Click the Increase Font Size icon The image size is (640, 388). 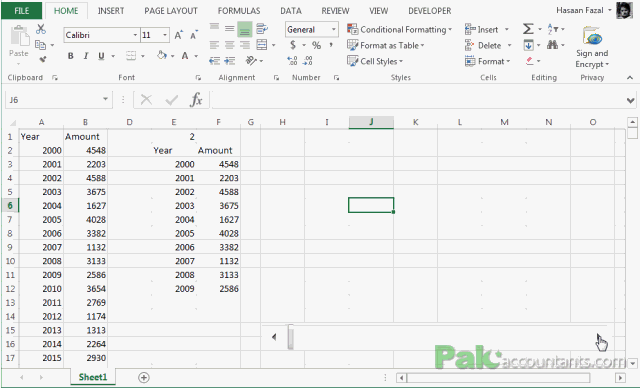[x=178, y=35]
